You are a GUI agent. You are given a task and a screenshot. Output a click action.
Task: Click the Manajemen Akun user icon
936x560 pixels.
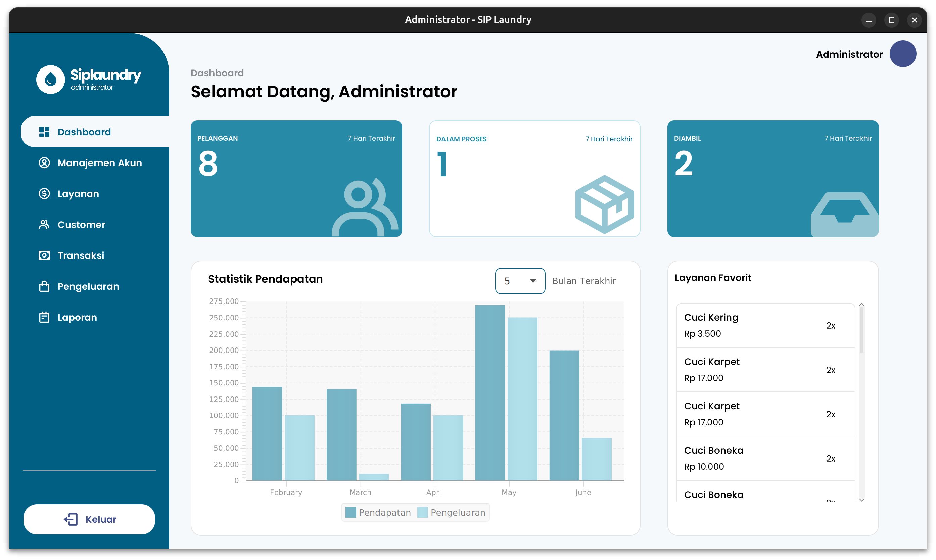pyautogui.click(x=44, y=162)
